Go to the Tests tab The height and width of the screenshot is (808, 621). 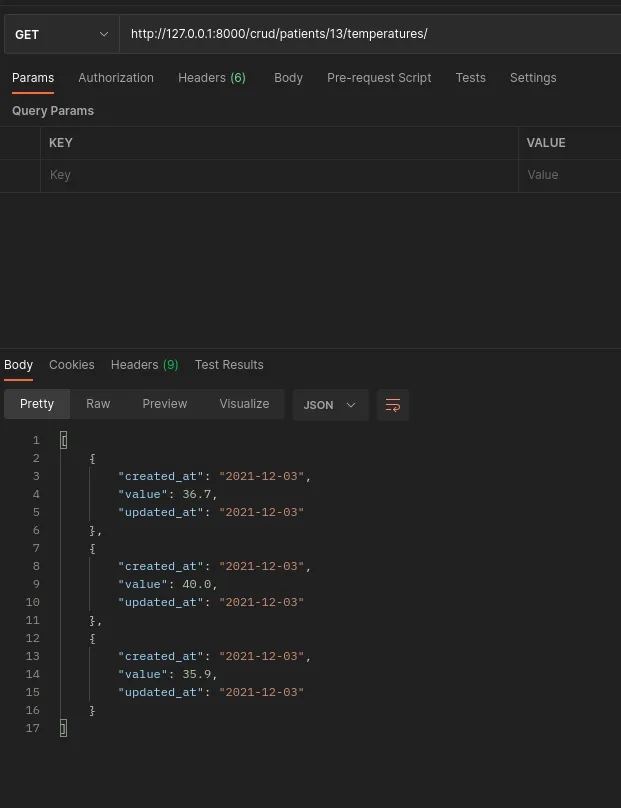[470, 78]
